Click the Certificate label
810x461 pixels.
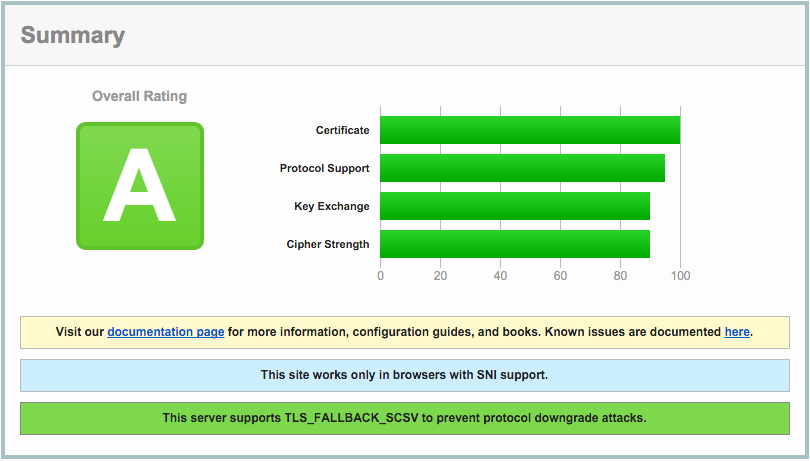(342, 130)
